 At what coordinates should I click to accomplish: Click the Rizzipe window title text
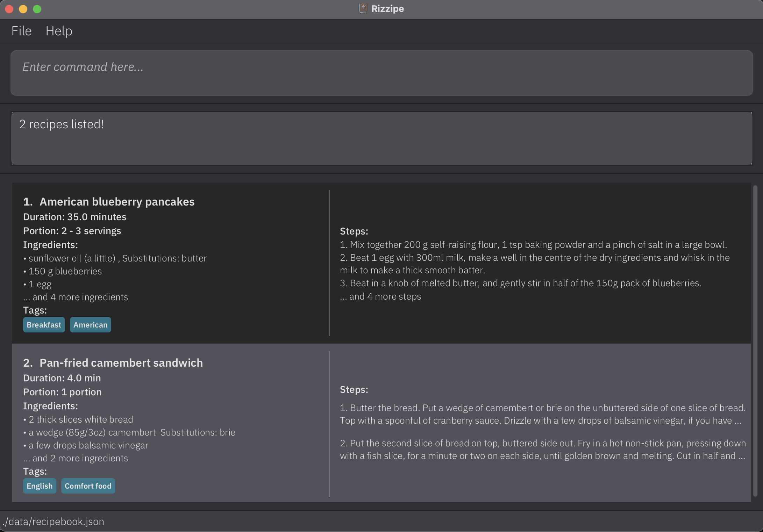tap(387, 8)
